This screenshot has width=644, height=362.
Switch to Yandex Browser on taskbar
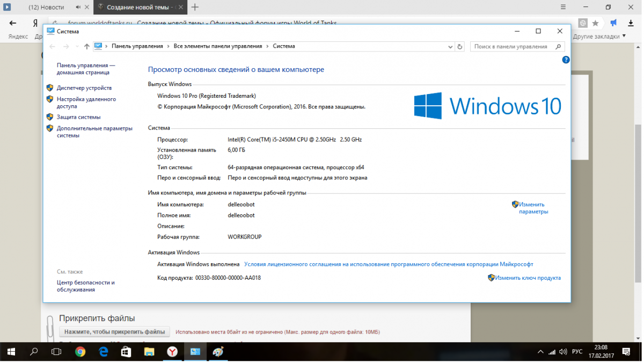[x=172, y=352]
